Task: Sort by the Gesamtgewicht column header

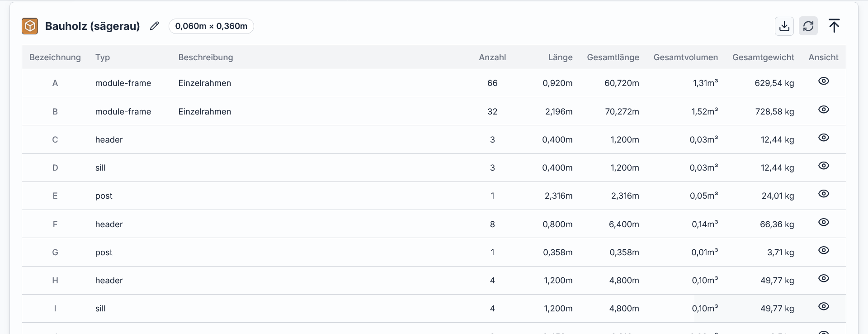Action: pyautogui.click(x=763, y=57)
